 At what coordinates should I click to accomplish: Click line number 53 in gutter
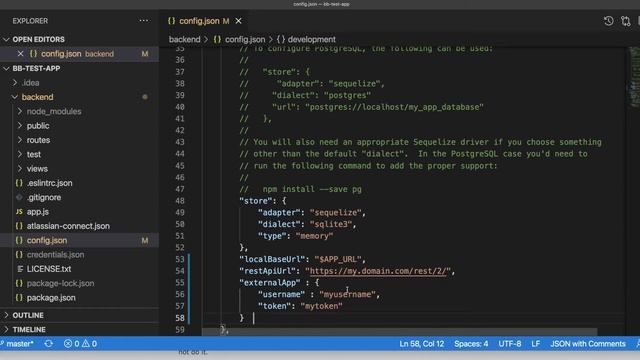[x=180, y=259]
